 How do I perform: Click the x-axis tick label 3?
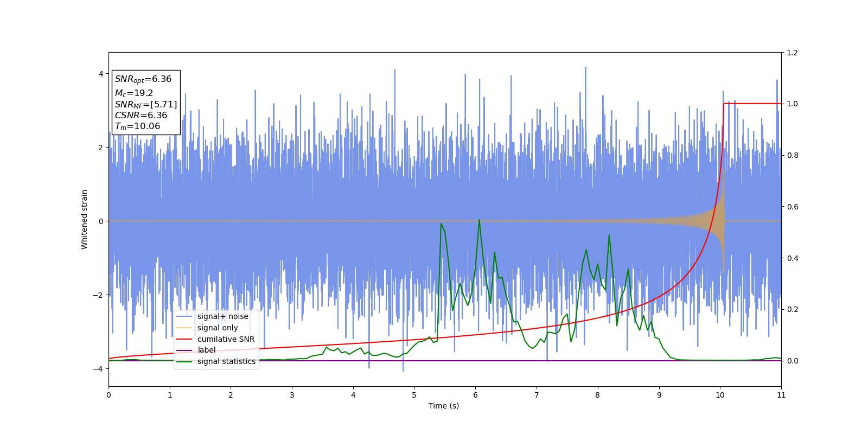point(292,395)
